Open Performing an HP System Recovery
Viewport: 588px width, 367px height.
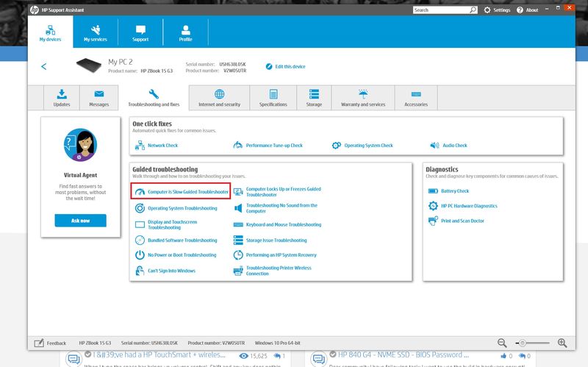[x=282, y=254]
